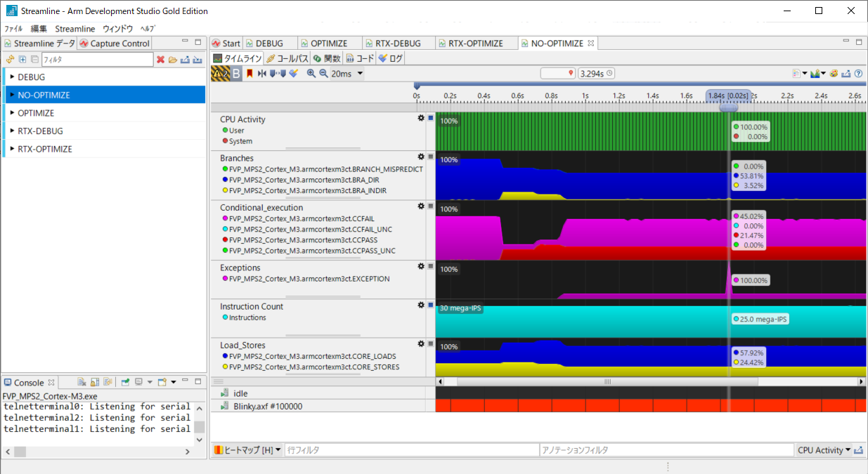Image resolution: width=868 pixels, height=474 pixels.
Task: Open the ヒートマップ [H] dropdown
Action: tap(248, 450)
